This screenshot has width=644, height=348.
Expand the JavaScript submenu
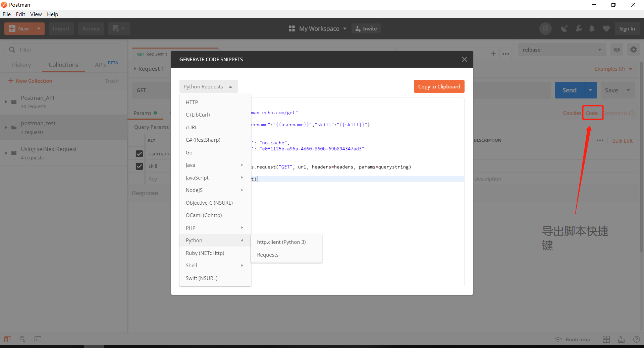pos(215,178)
